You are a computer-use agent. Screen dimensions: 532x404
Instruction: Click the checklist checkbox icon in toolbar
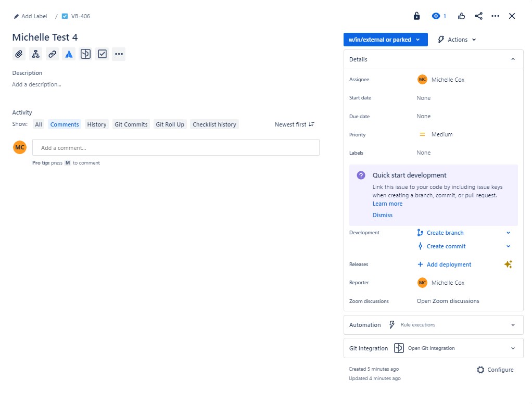(x=102, y=54)
